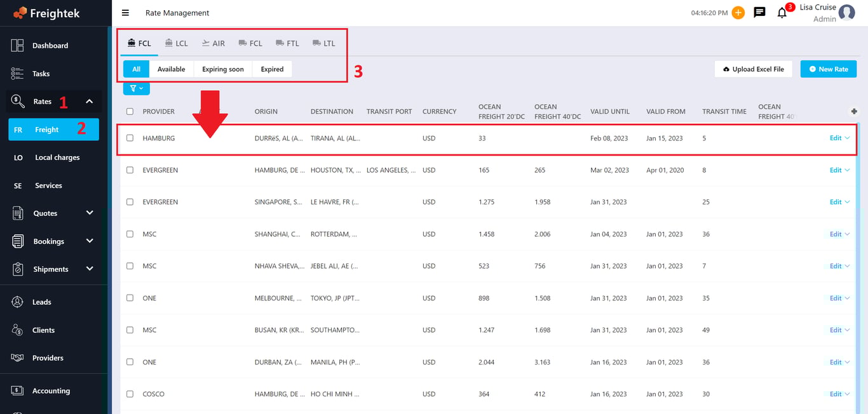
Task: Open Edit dropdown for COSCO row
Action: (839, 394)
